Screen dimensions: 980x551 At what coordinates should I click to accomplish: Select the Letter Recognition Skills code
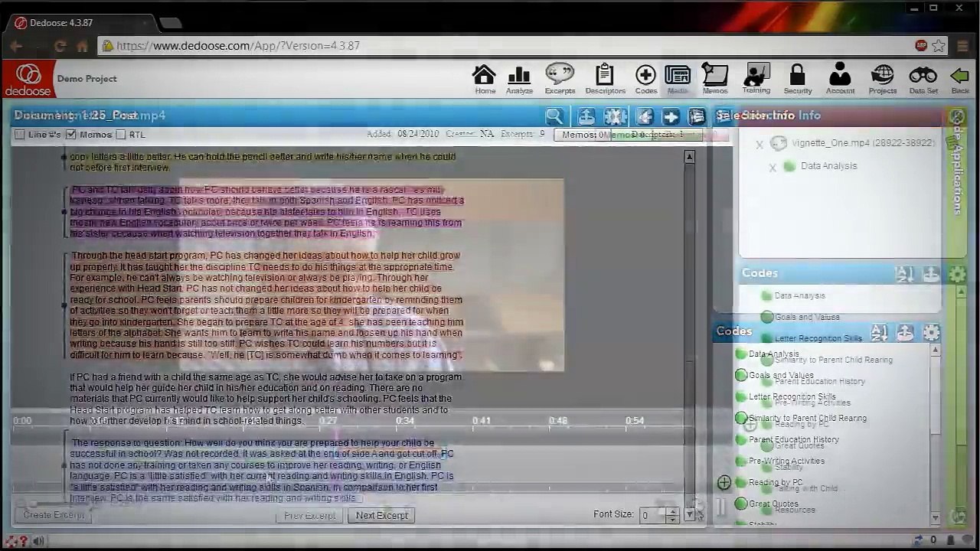pos(792,397)
